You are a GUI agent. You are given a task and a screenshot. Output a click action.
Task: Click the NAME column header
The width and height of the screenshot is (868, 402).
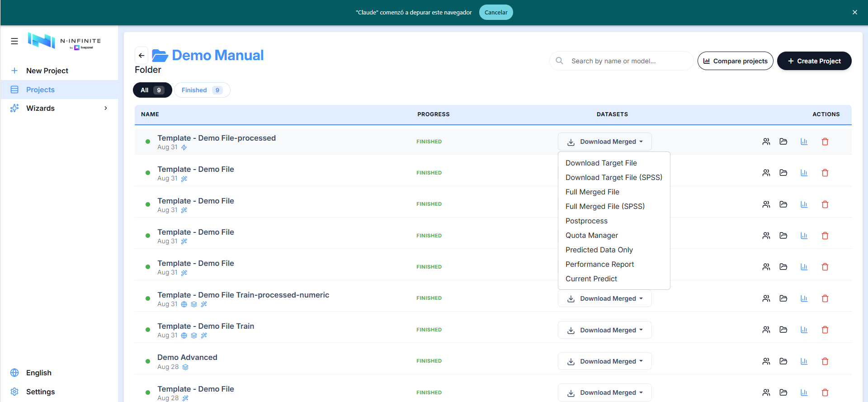point(150,114)
